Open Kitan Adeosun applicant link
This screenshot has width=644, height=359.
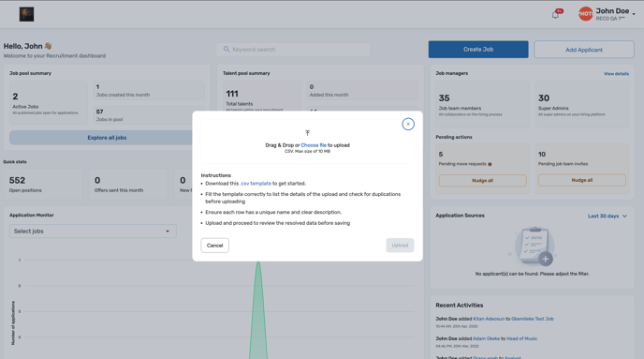[x=489, y=319]
